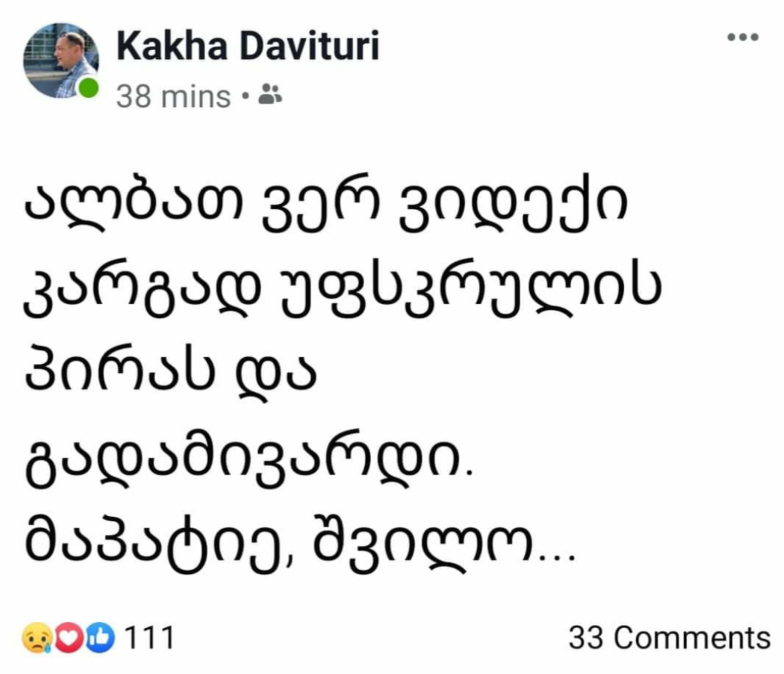Image resolution: width=784 pixels, height=674 pixels.
Task: Click the blue thumbs-up like reaction
Action: (x=100, y=637)
